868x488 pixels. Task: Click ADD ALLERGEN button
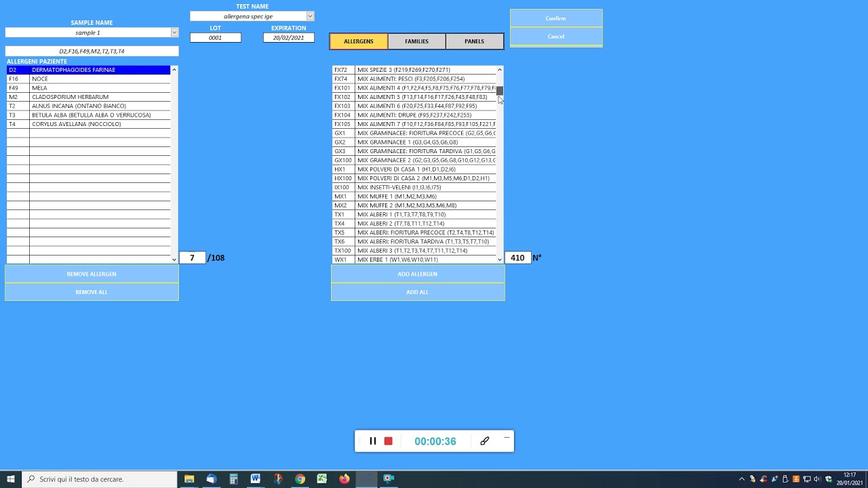[x=418, y=274]
